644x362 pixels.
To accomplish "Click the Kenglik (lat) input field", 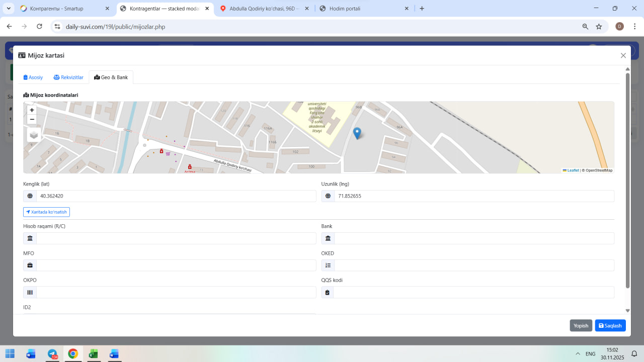I will (x=176, y=196).
